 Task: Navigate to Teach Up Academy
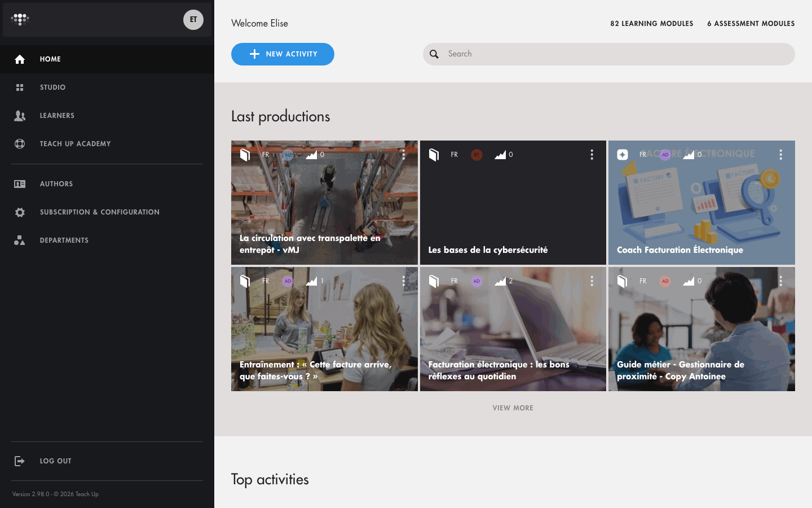coord(107,144)
